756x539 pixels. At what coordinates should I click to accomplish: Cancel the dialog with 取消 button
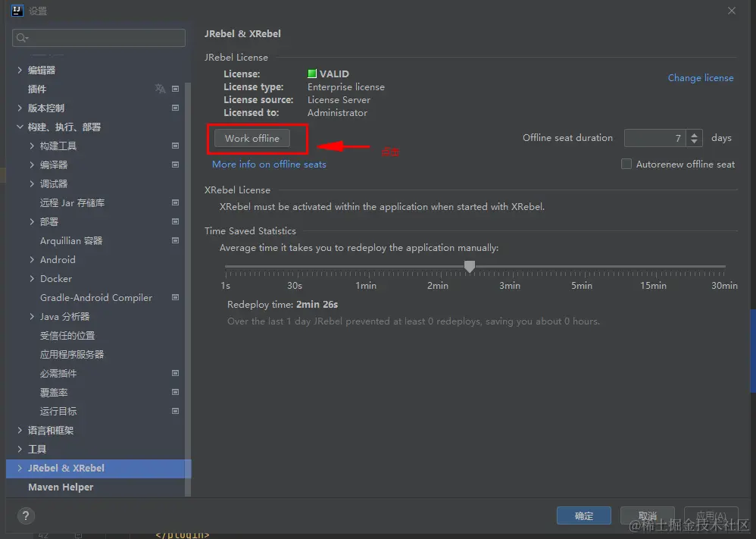tap(648, 515)
